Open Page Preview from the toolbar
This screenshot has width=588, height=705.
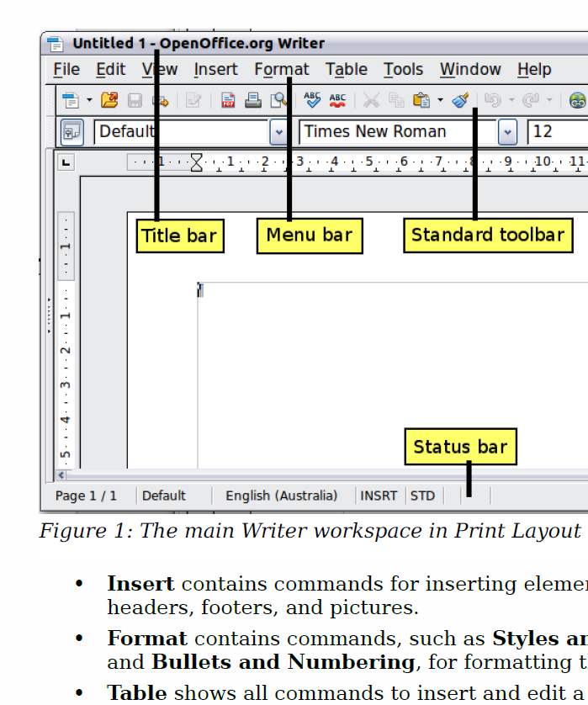click(278, 100)
